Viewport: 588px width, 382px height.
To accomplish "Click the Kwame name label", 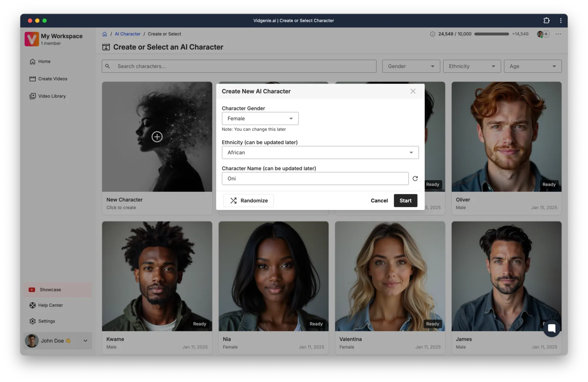I will (115, 339).
